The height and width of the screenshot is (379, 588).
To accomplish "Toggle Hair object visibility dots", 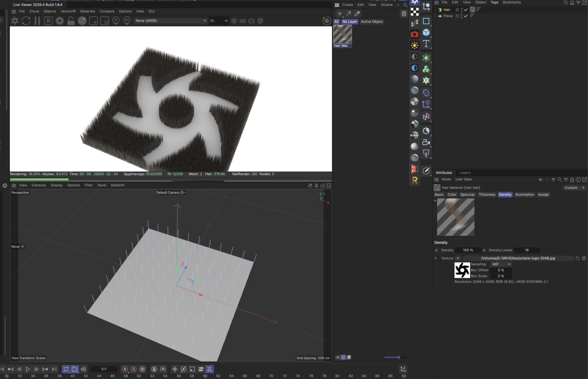I will [462, 10].
